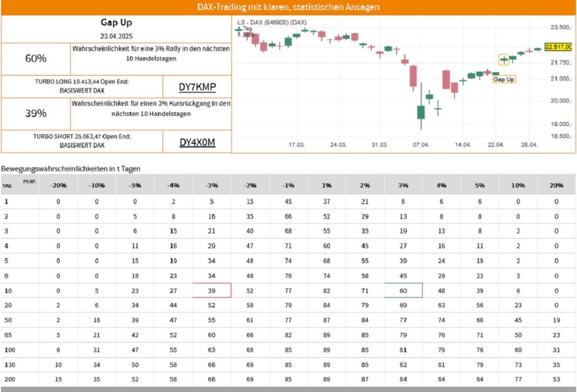Screen dimensions: 577x392
Task: Click the Gap Up chart annotation label
Action: coord(504,79)
